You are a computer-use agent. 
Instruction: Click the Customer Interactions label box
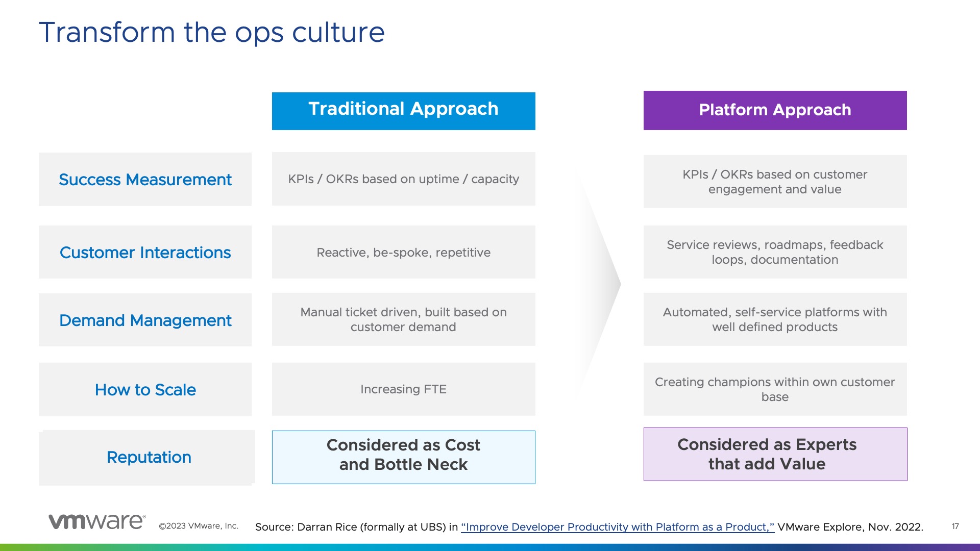pyautogui.click(x=145, y=253)
